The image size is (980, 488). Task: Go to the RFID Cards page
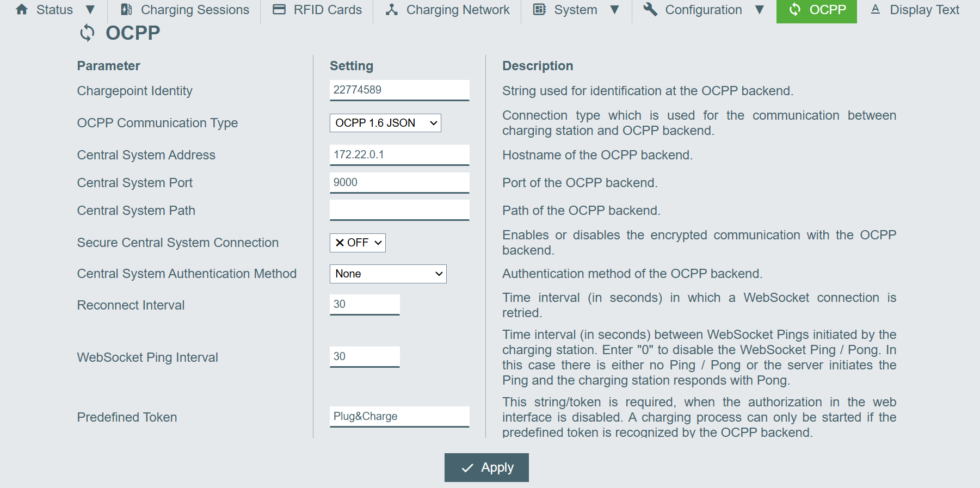tap(328, 10)
